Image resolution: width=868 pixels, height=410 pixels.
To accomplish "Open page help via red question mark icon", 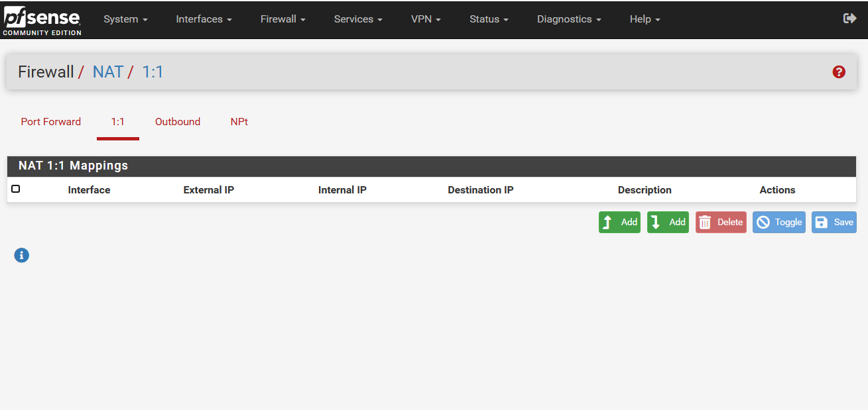I will pyautogui.click(x=839, y=72).
